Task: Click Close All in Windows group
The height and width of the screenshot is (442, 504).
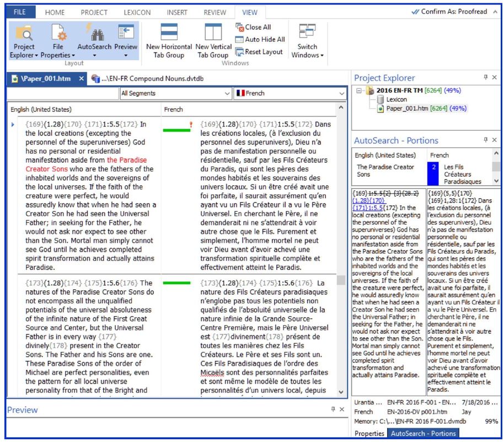Action: coord(253,27)
